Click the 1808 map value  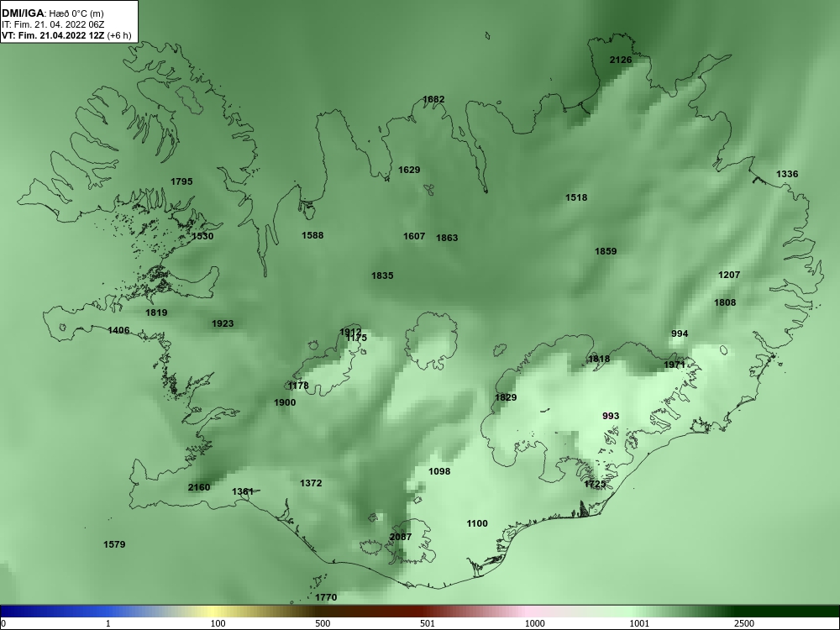tap(725, 302)
